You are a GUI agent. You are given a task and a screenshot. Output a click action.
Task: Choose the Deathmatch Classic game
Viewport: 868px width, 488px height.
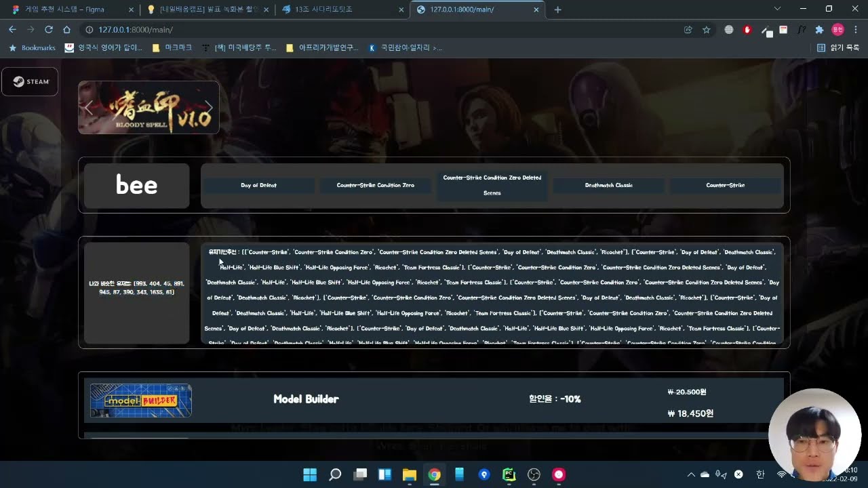pos(608,185)
